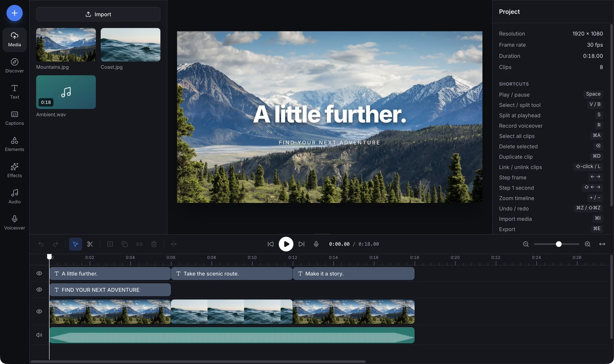The image size is (614, 364).
Task: Click the split at playhead icon
Action: (x=110, y=244)
